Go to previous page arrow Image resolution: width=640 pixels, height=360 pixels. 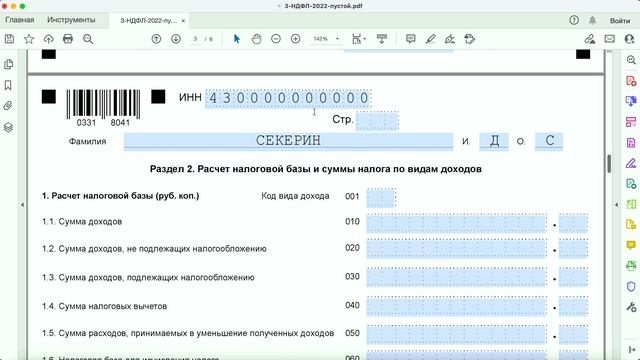coord(156,39)
